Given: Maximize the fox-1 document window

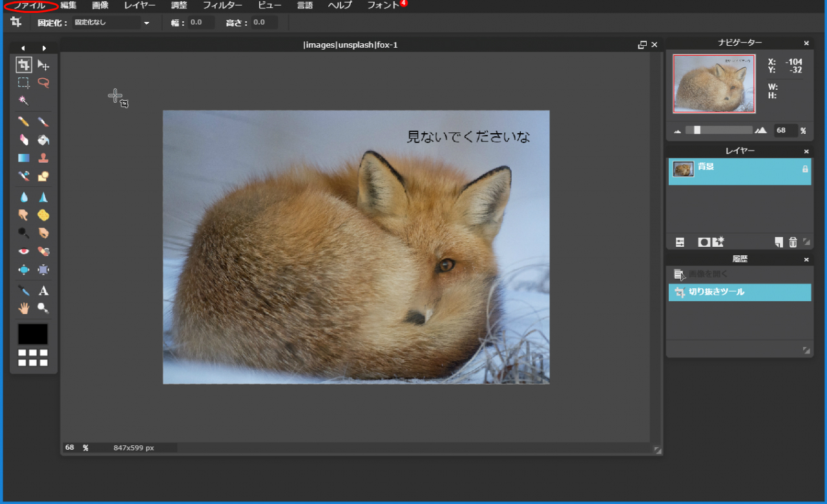Looking at the screenshot, I should click(x=642, y=45).
